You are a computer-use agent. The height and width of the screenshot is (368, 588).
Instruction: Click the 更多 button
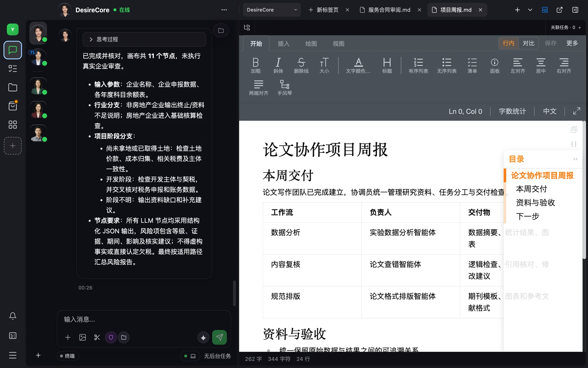pos(572,43)
